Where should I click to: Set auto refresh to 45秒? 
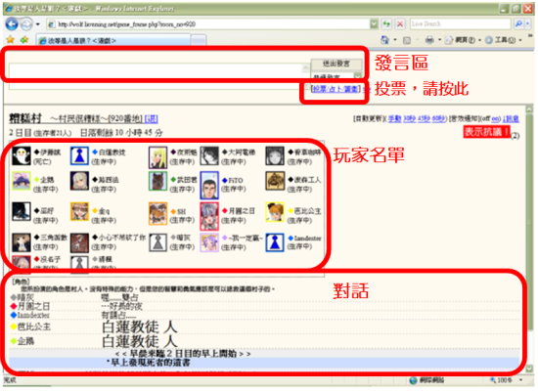pos(424,118)
